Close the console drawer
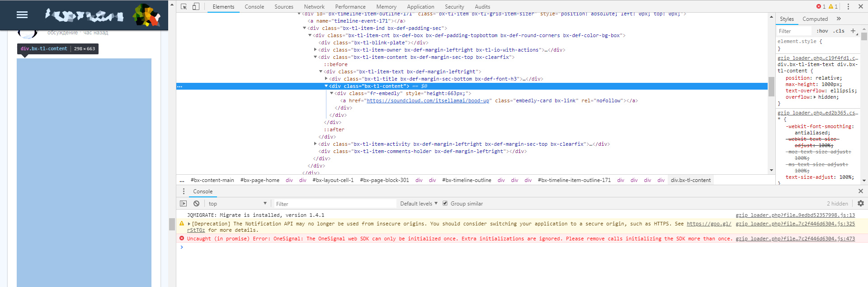Image resolution: width=868 pixels, height=287 pixels. (x=860, y=191)
